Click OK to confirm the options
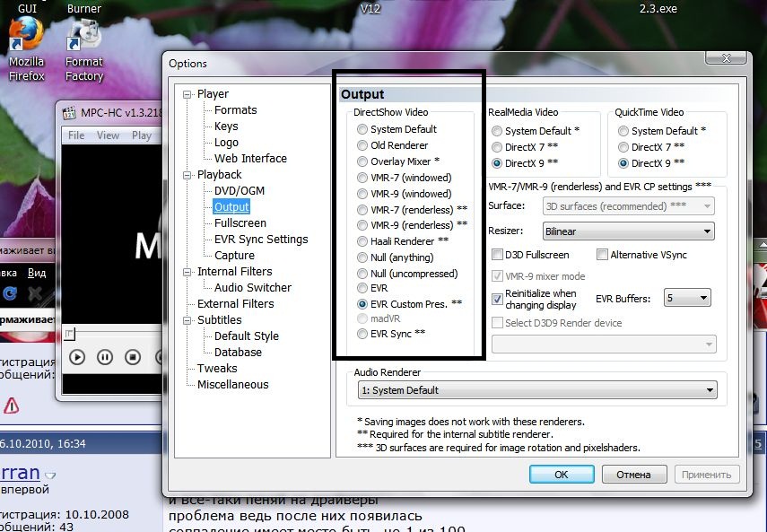The image size is (767, 532). (x=562, y=475)
